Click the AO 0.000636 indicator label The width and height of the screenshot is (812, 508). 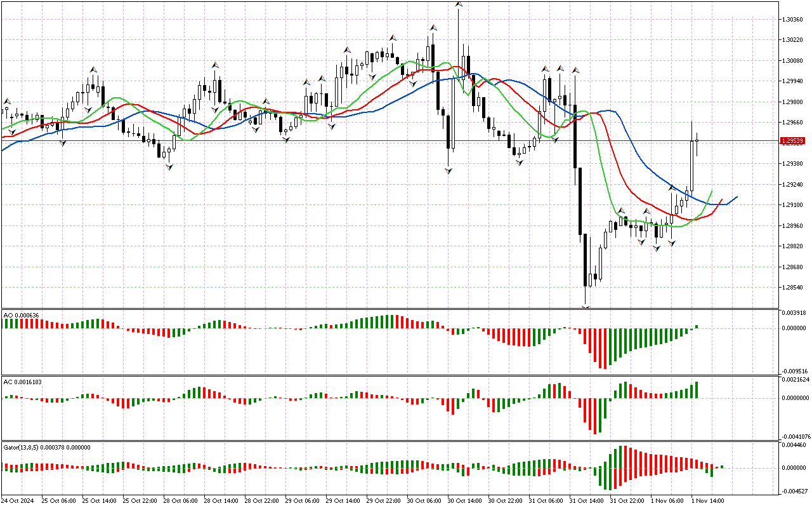(x=22, y=314)
